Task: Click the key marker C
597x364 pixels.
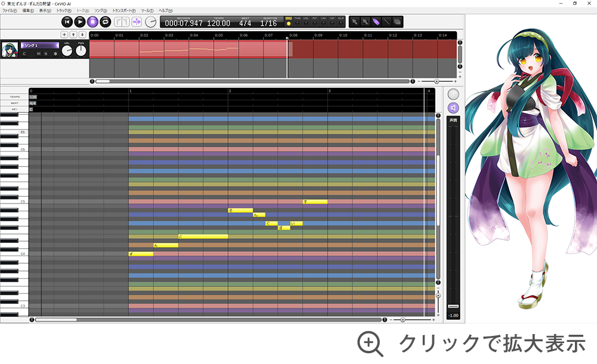Action: (31, 110)
